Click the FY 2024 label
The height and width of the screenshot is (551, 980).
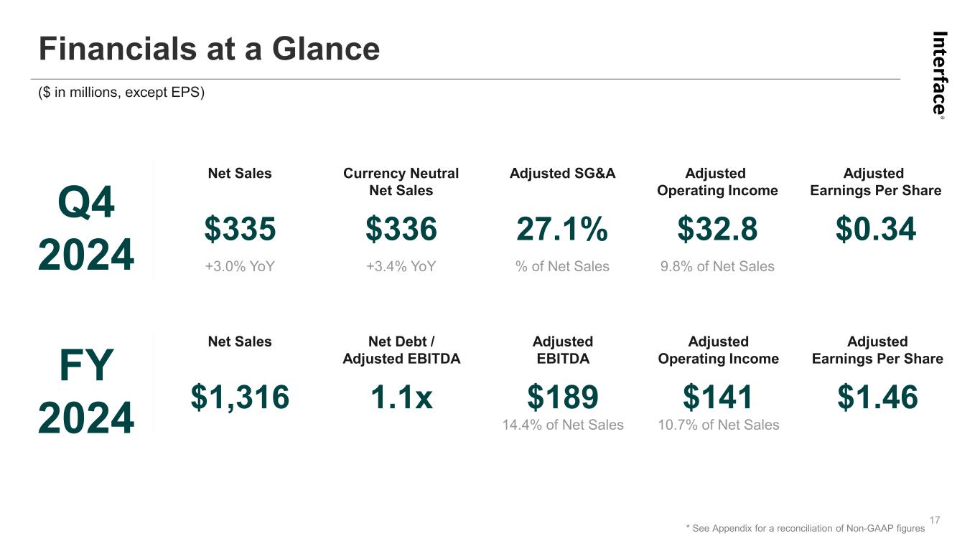point(86,391)
